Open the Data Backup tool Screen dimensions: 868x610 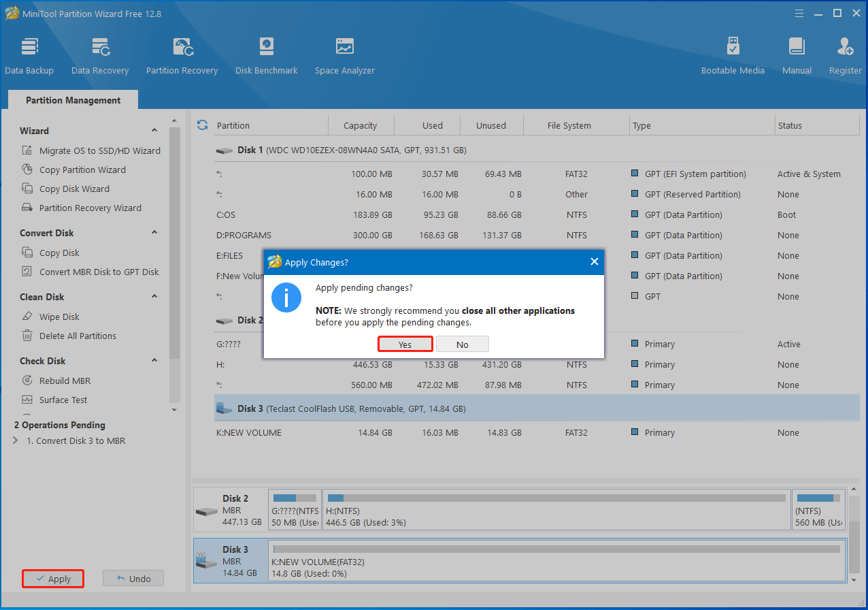point(29,56)
